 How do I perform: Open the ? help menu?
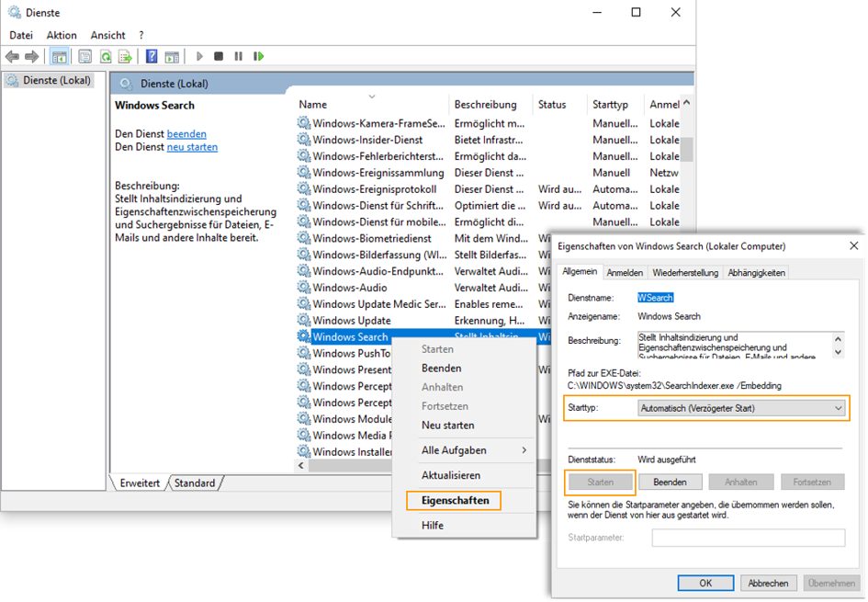coord(141,36)
